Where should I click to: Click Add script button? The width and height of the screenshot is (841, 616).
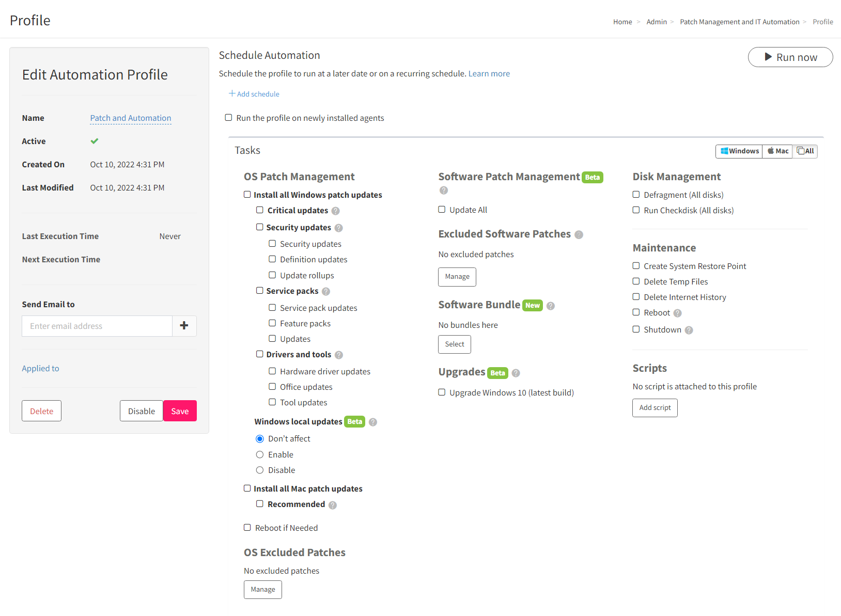click(x=655, y=408)
